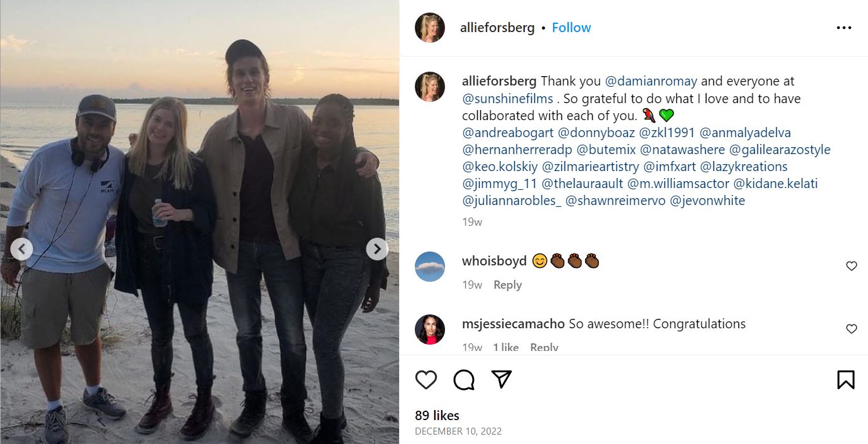Go back using the previous photo arrow

[x=22, y=249]
